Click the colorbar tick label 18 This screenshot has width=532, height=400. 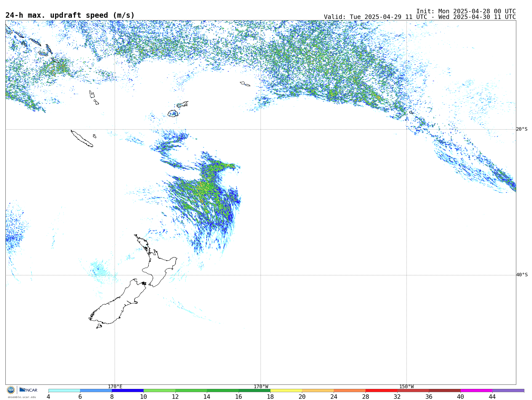click(270, 397)
